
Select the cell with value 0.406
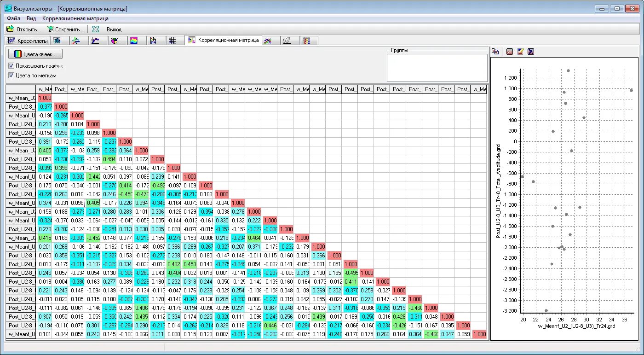pos(140,308)
